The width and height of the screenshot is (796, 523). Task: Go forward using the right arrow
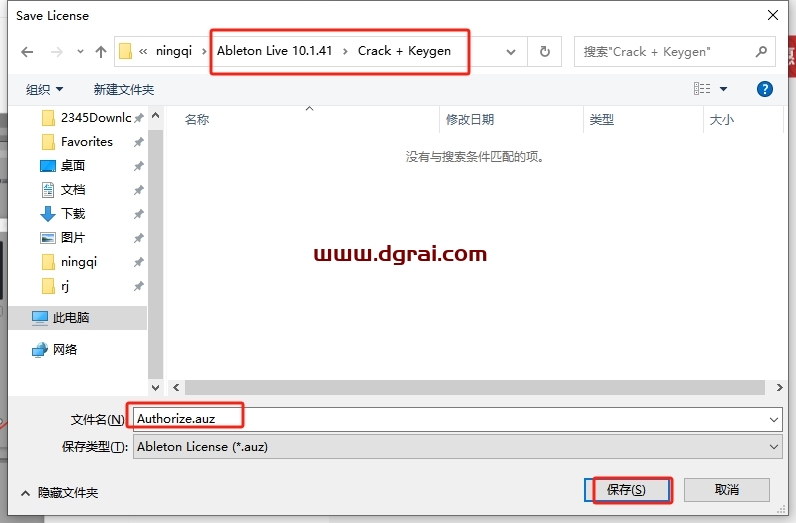point(57,52)
